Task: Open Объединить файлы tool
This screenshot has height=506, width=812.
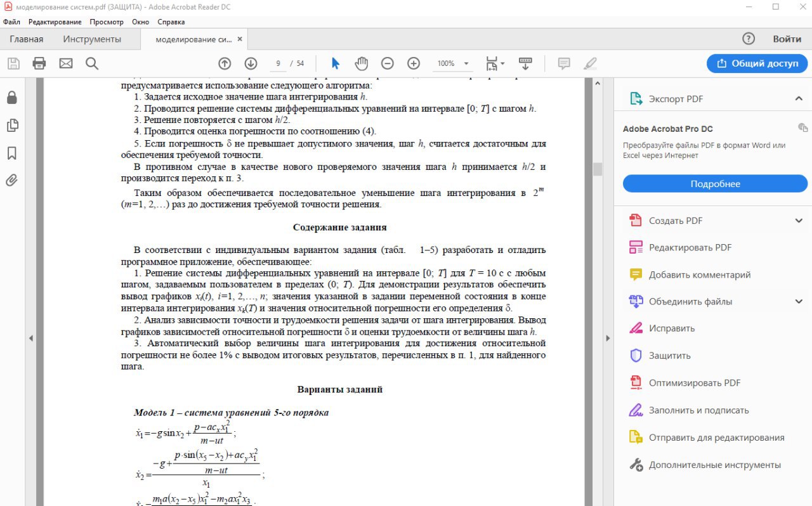Action: point(690,301)
